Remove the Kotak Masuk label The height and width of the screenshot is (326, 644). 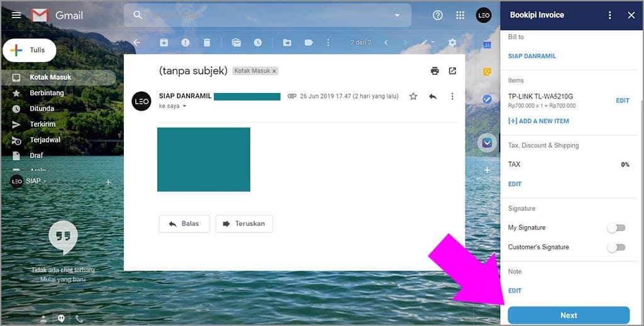coord(274,72)
